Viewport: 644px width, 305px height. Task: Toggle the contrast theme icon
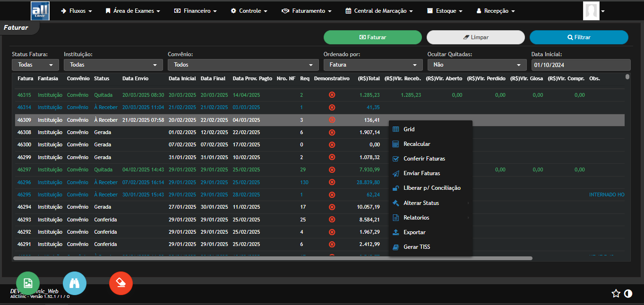[628, 294]
